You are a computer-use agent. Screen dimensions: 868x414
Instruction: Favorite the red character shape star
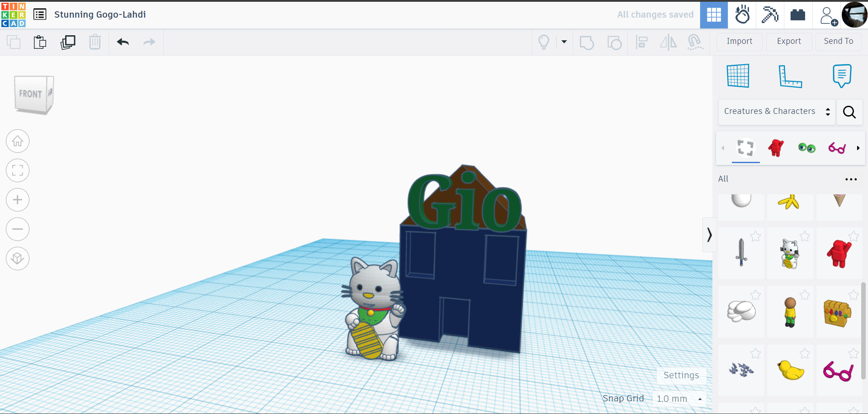(854, 236)
